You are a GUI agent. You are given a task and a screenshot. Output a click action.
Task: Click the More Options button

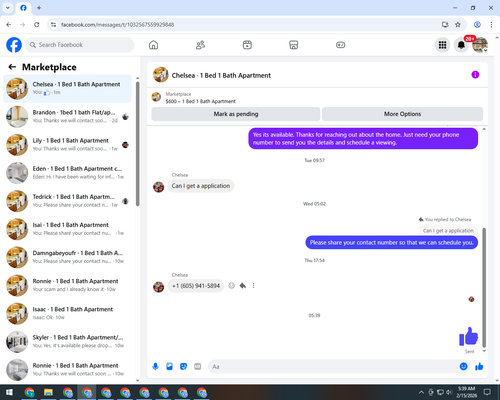402,114
